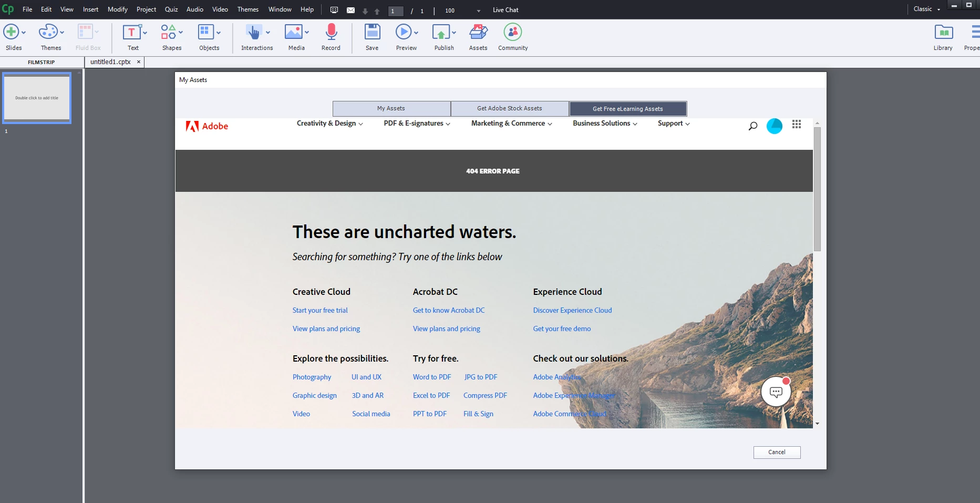
Task: Open the Interactions hand icon
Action: [254, 33]
